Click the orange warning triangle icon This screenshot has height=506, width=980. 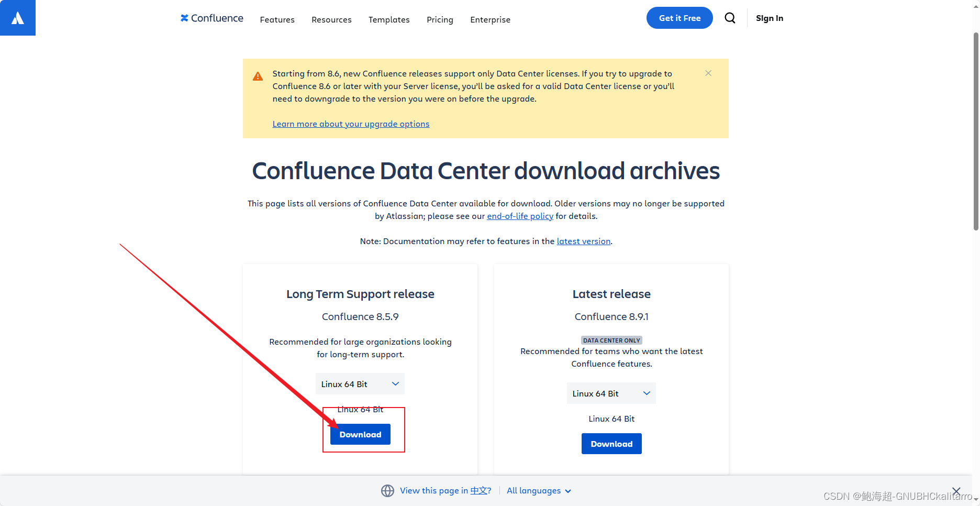pos(258,76)
